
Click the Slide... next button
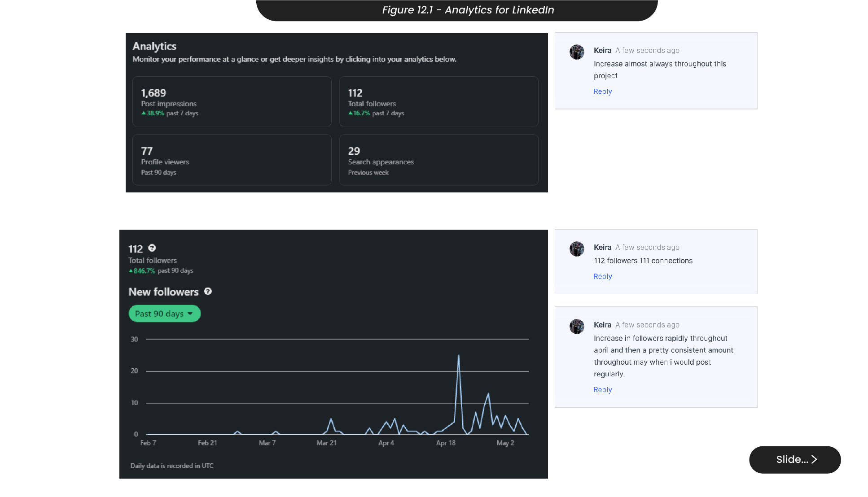click(795, 460)
